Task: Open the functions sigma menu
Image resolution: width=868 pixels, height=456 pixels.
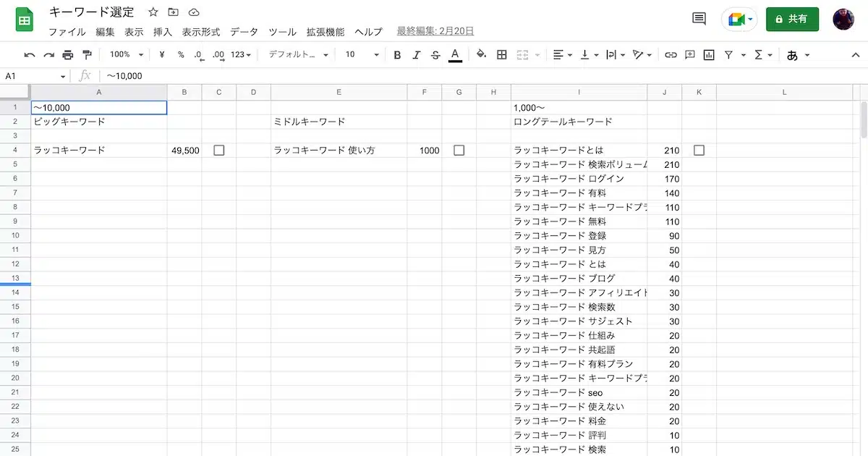Action: pyautogui.click(x=763, y=55)
